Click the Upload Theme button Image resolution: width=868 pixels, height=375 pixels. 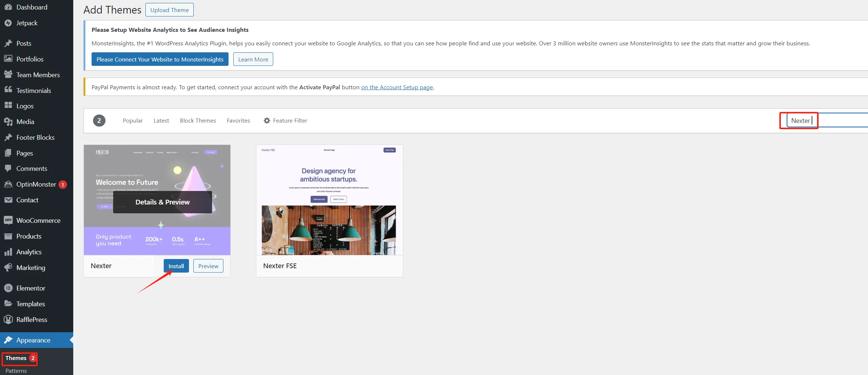click(x=170, y=10)
